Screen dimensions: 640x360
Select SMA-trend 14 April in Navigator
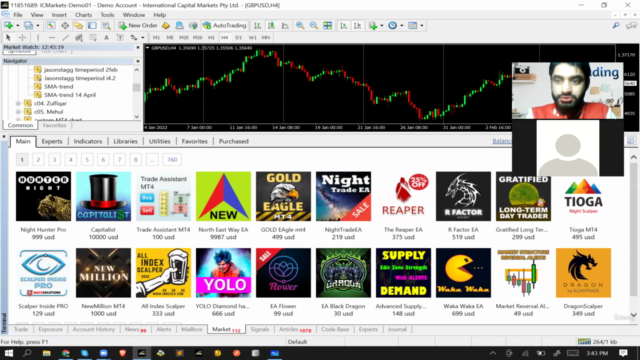click(x=70, y=95)
